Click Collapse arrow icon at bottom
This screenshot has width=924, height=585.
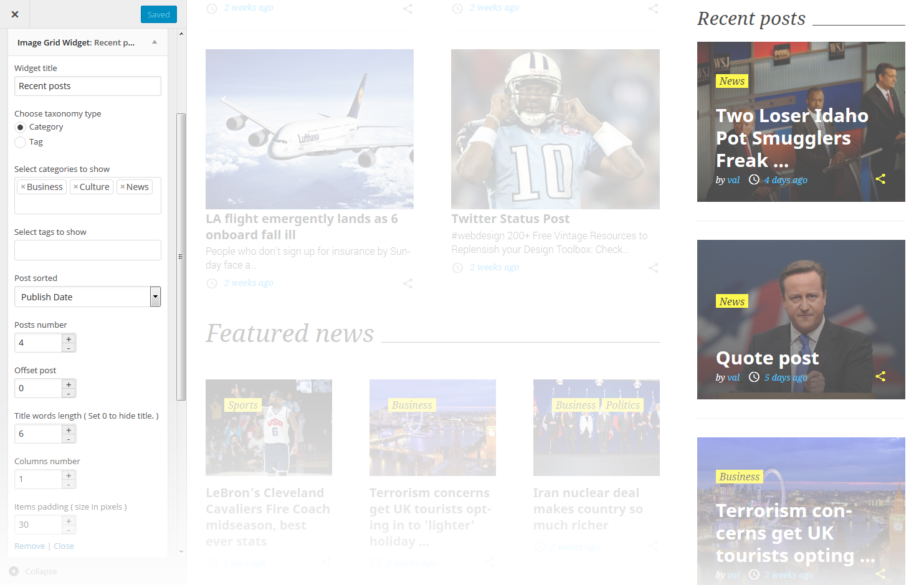14,571
